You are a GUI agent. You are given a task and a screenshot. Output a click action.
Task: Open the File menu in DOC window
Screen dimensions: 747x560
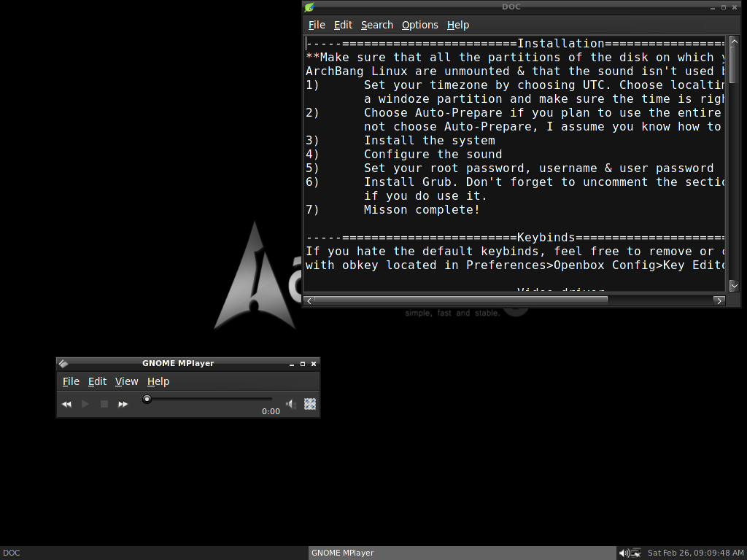point(317,25)
